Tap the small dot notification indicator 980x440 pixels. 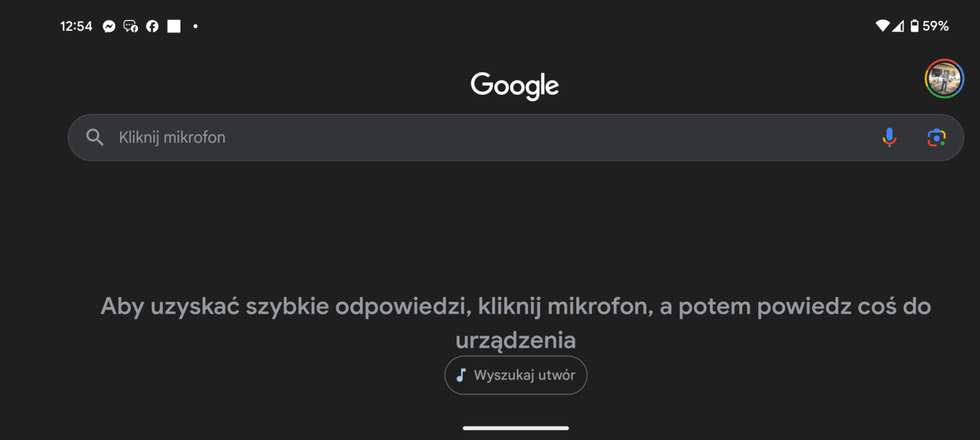[x=195, y=26]
